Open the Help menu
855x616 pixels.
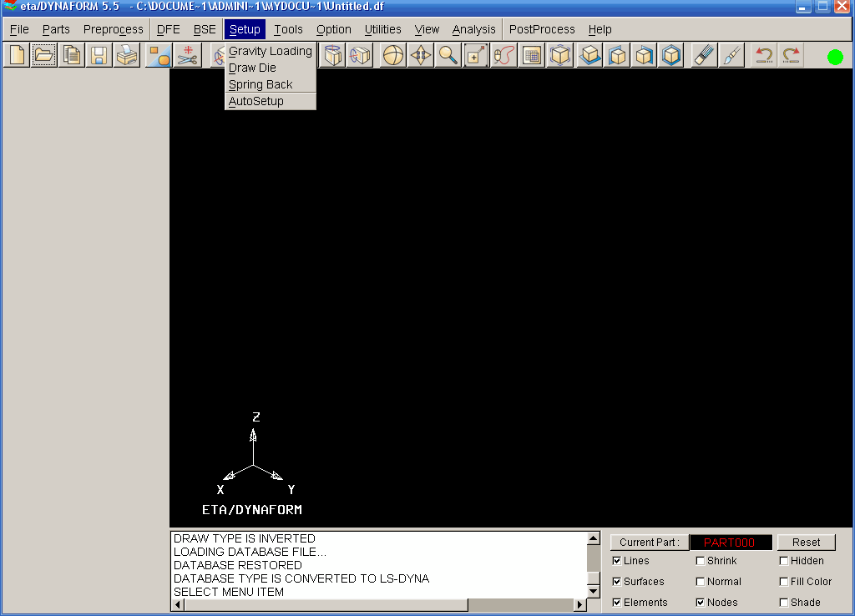[x=600, y=29]
